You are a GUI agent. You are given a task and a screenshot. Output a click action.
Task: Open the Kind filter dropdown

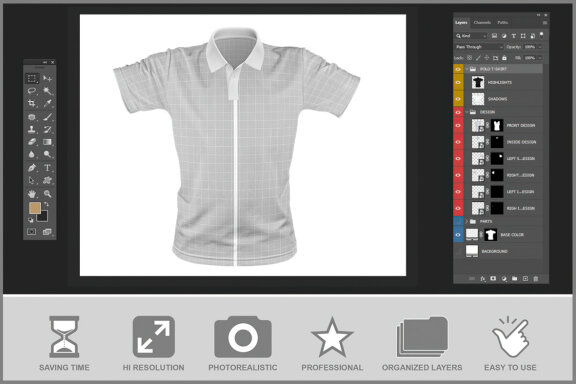pos(471,36)
